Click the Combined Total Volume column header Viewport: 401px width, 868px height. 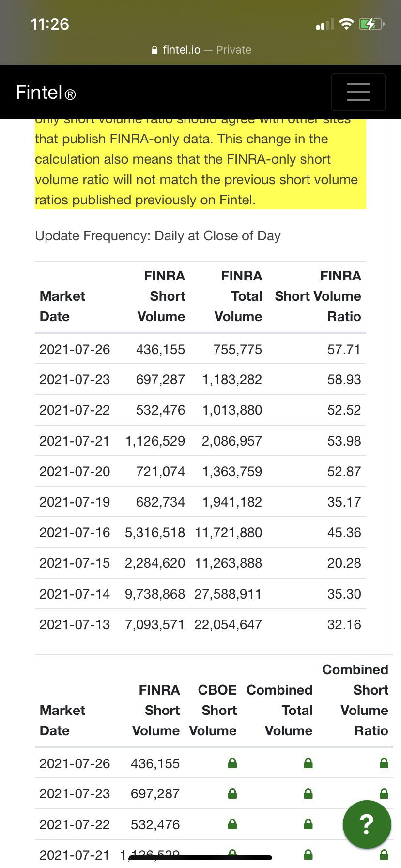280,710
